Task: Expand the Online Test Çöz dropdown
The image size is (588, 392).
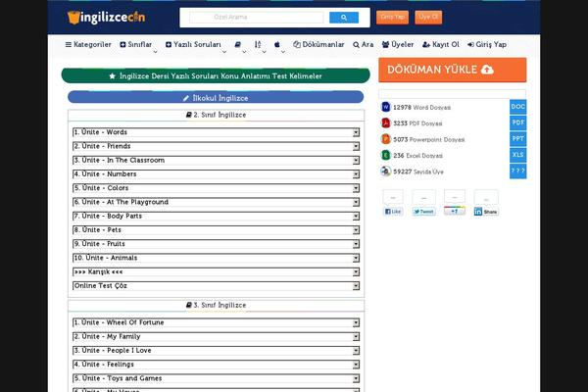Action: [216, 286]
